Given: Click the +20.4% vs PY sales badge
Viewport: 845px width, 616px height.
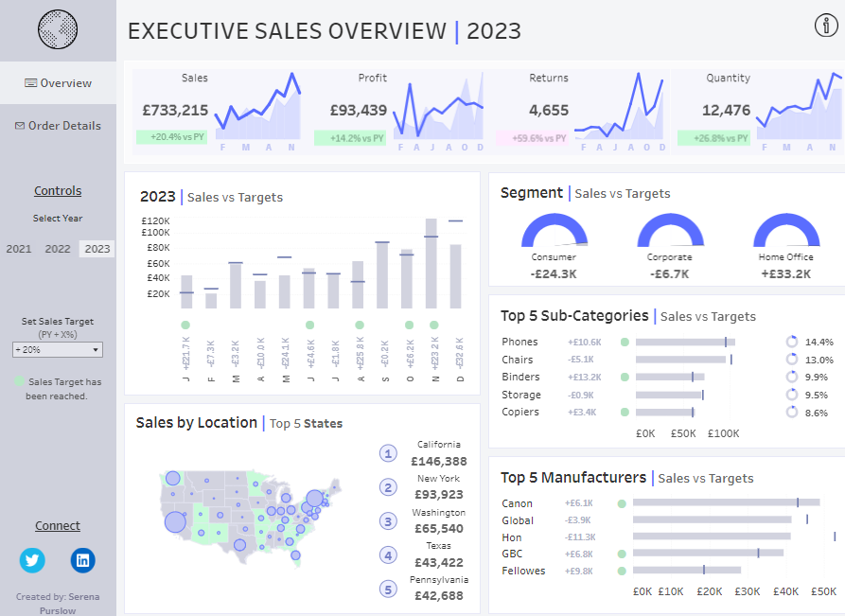Looking at the screenshot, I should 171,137.
